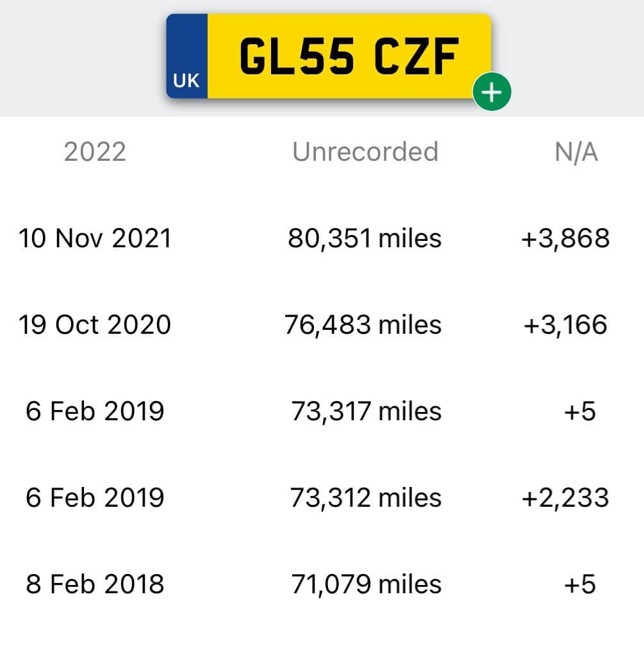The width and height of the screenshot is (644, 649).
Task: Open the 2022 year entry
Action: [x=95, y=152]
